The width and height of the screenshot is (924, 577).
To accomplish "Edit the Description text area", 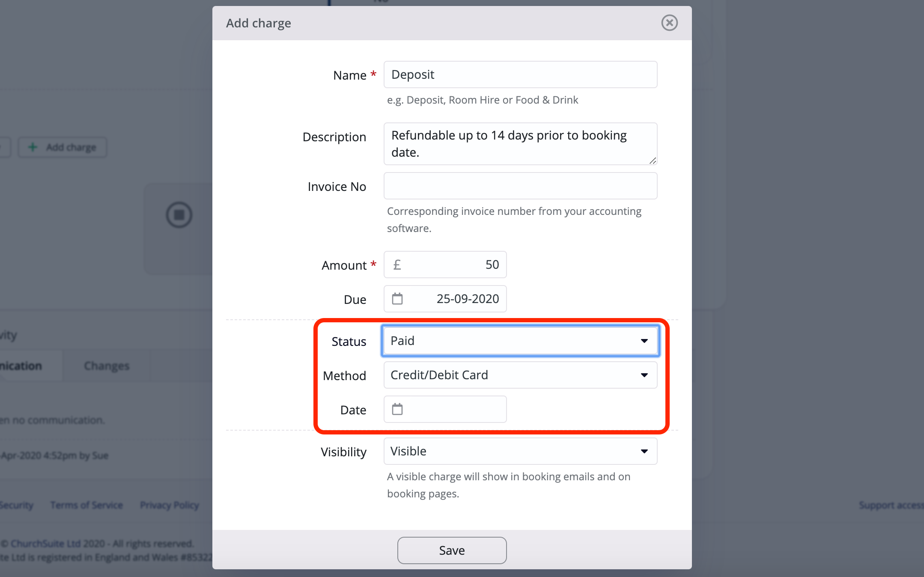I will click(520, 144).
